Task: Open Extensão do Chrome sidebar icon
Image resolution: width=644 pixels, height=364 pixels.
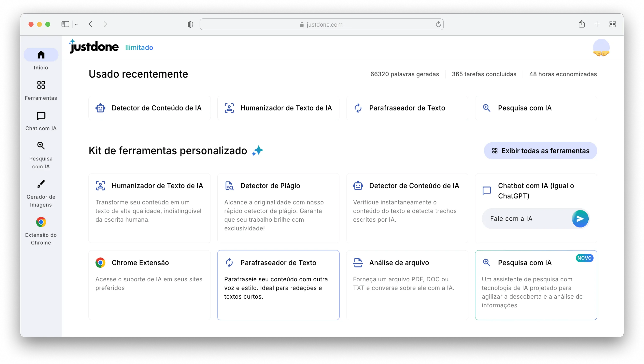Action: point(41,222)
